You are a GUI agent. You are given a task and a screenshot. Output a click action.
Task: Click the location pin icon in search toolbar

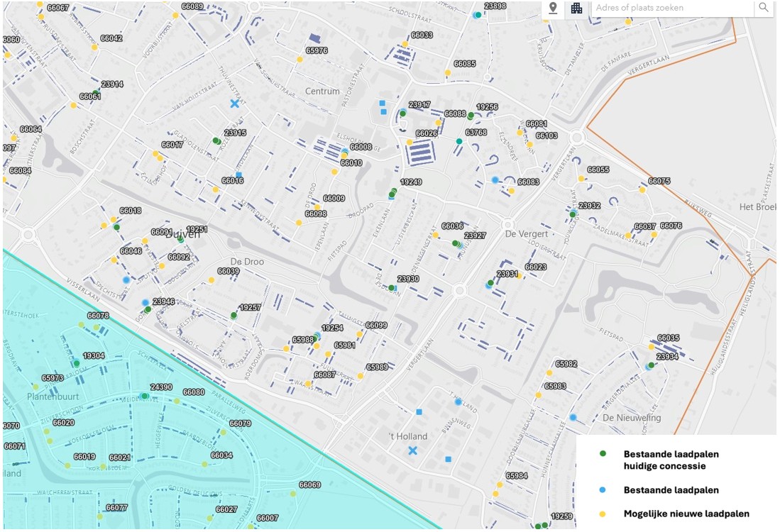(x=553, y=8)
